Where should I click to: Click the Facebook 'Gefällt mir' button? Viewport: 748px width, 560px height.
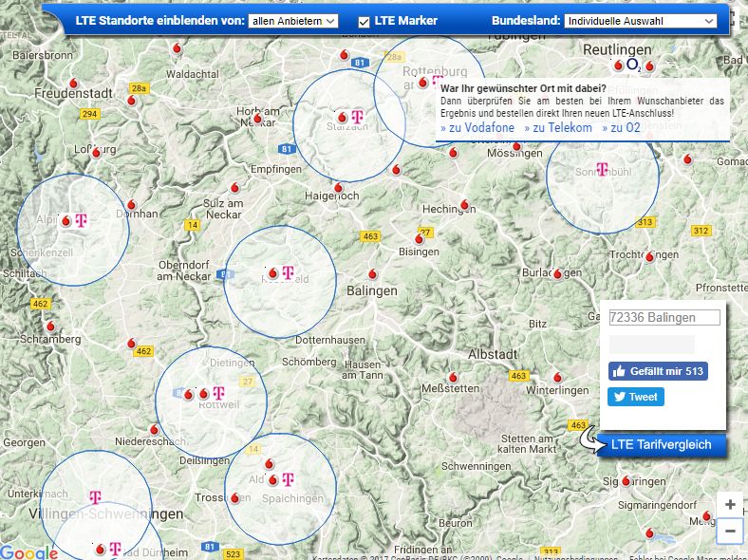(658, 371)
